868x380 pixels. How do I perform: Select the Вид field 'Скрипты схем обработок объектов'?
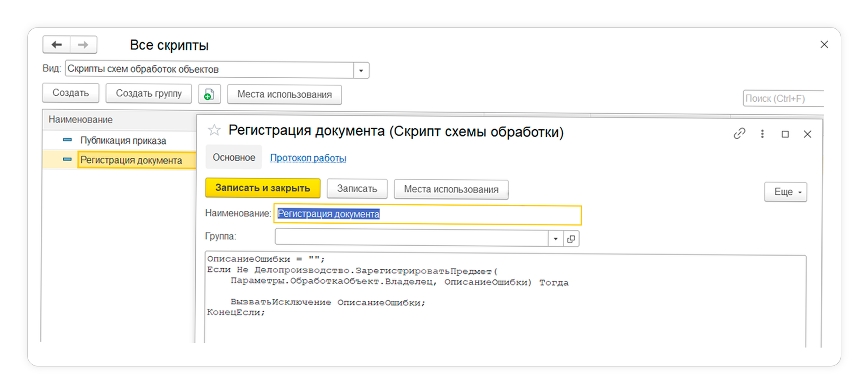[209, 70]
